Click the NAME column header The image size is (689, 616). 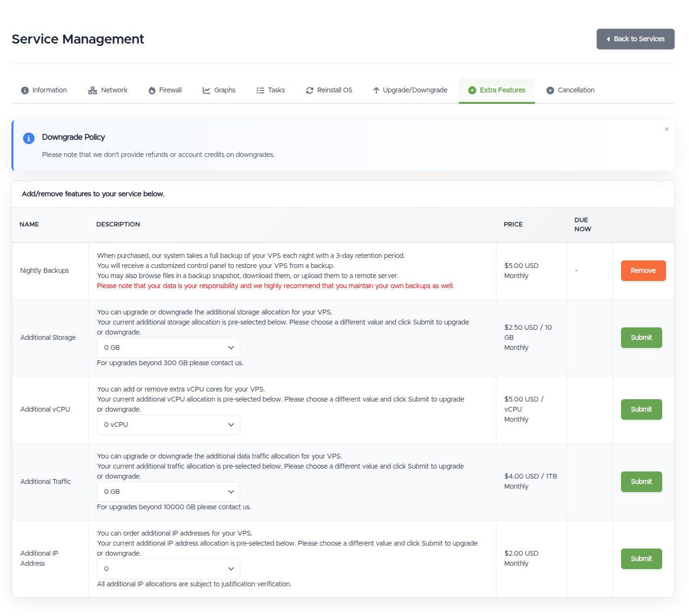tap(29, 224)
